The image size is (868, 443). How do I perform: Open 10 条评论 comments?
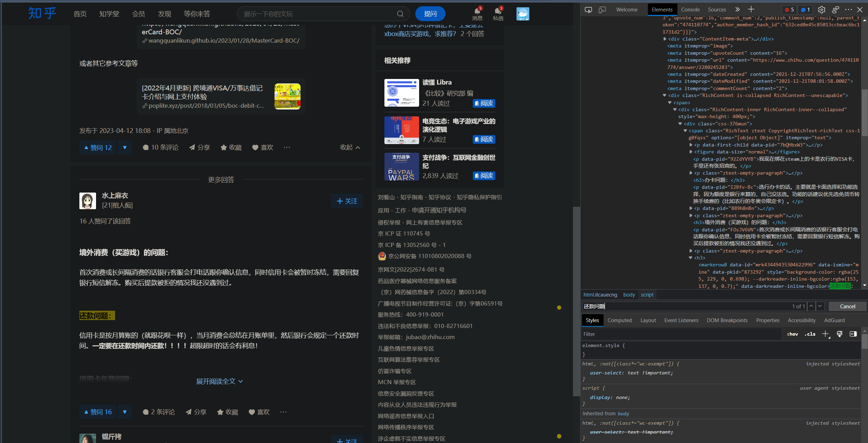tap(160, 148)
